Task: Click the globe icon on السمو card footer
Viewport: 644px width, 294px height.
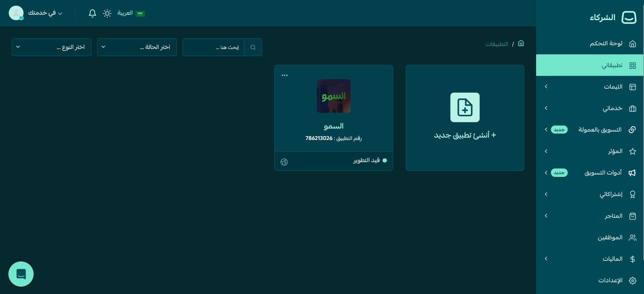Action: tap(284, 162)
